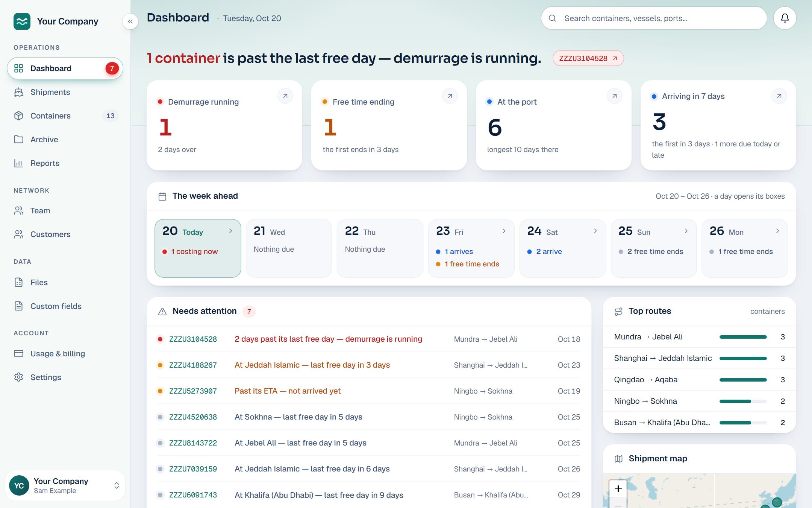The height and width of the screenshot is (508, 812).
Task: Expand day 23 Fri chevron
Action: click(x=504, y=231)
